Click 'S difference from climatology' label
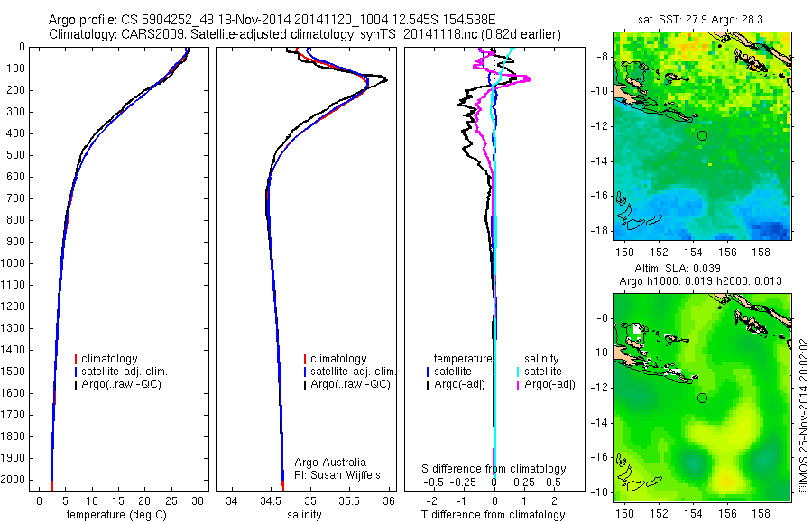 (494, 469)
